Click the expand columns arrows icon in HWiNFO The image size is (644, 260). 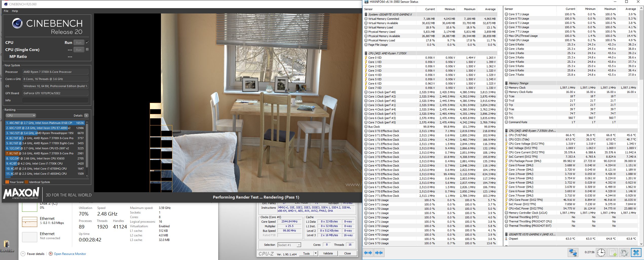(x=368, y=253)
